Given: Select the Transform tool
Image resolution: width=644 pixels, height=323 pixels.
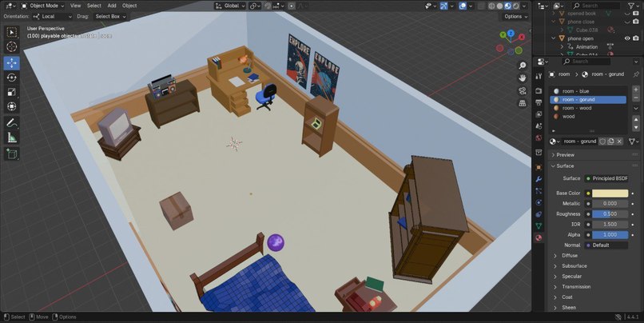Looking at the screenshot, I should click(x=11, y=106).
